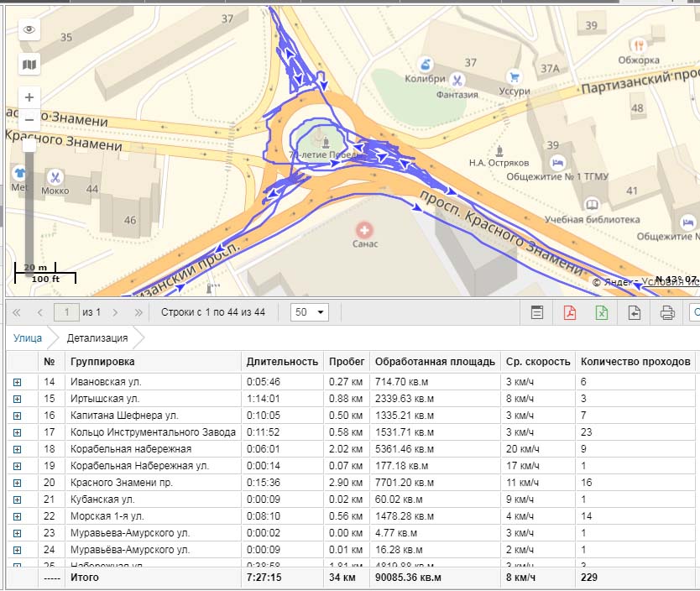Click the report template icon

pyautogui.click(x=537, y=312)
